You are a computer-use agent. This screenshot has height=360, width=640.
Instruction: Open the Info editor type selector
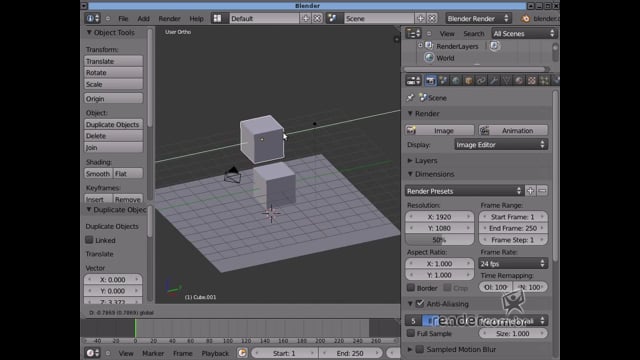click(x=92, y=18)
